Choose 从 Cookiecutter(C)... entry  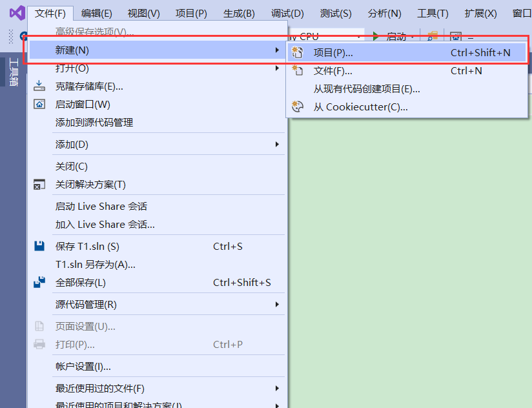click(x=407, y=107)
